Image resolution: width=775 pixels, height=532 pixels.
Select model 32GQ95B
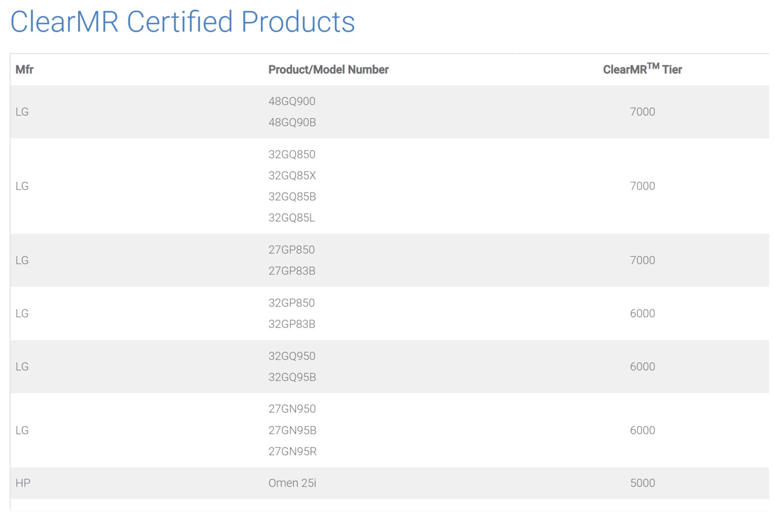click(292, 377)
